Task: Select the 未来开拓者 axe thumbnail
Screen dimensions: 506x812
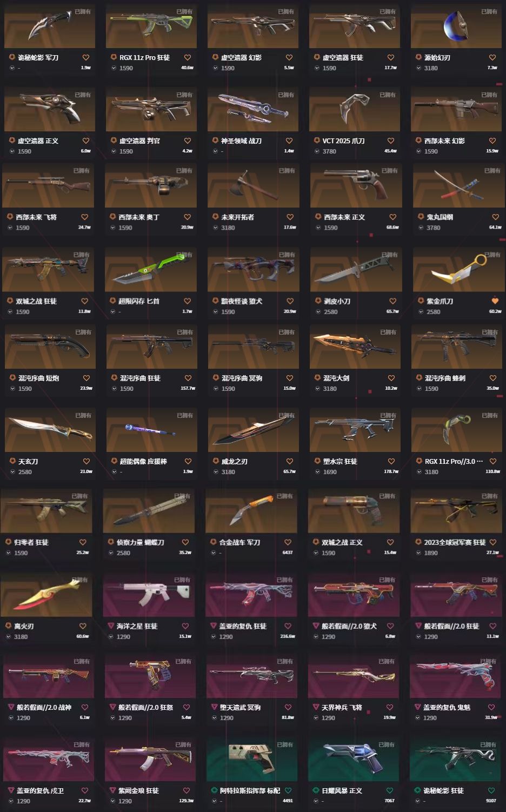Action: tap(253, 185)
